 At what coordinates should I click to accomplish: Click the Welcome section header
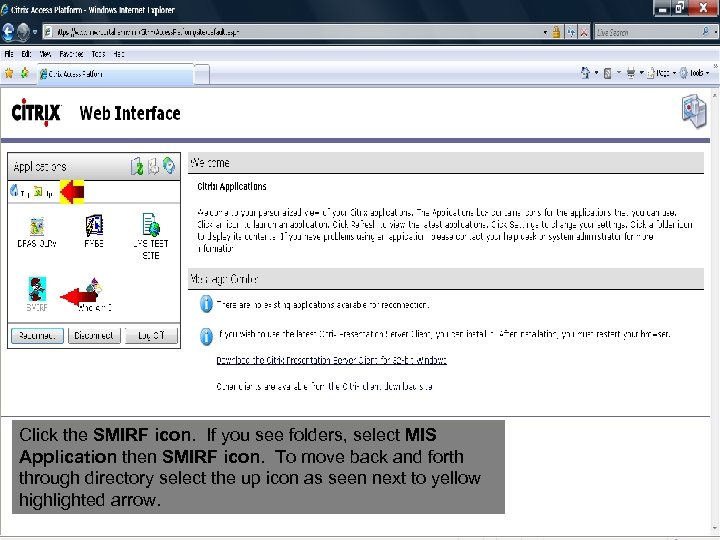click(x=446, y=163)
